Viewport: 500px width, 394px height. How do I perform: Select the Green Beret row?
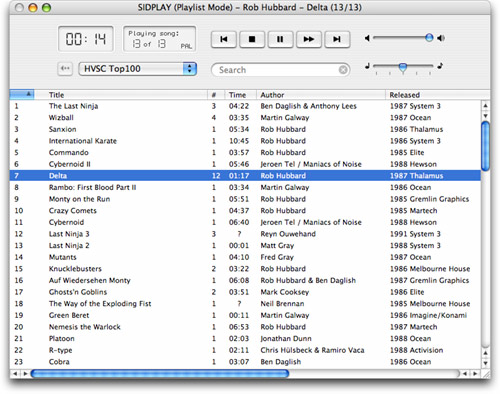pos(245,315)
